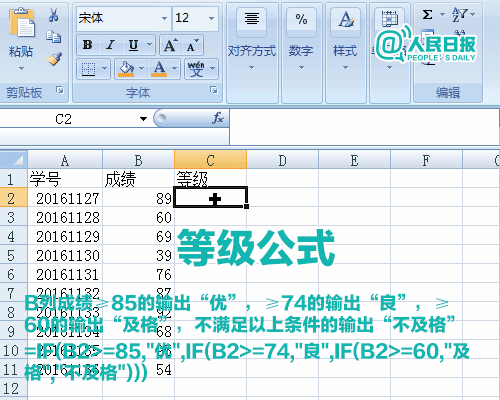Select the Format Painter brush icon
The image size is (500, 400).
54,59
